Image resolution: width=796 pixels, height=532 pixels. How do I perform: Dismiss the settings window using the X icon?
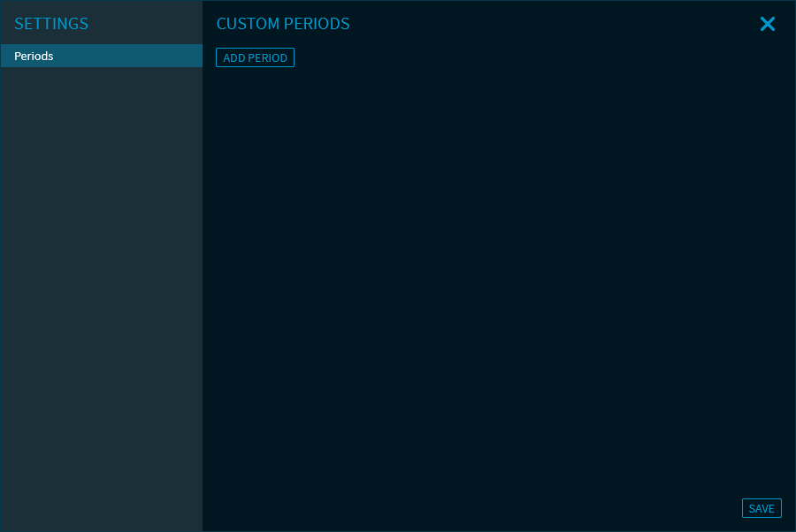point(767,25)
